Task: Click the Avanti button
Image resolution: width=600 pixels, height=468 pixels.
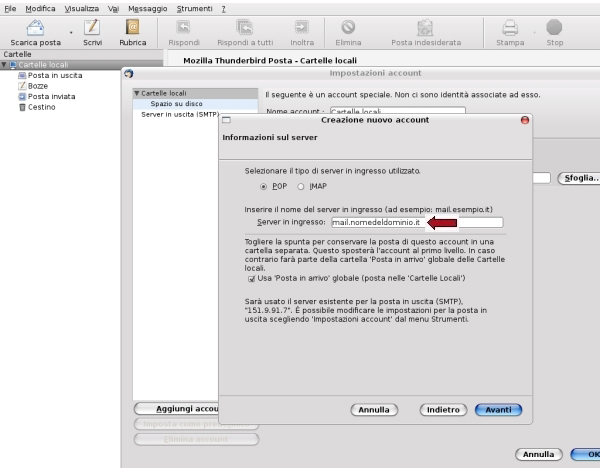Action: pyautogui.click(x=498, y=410)
